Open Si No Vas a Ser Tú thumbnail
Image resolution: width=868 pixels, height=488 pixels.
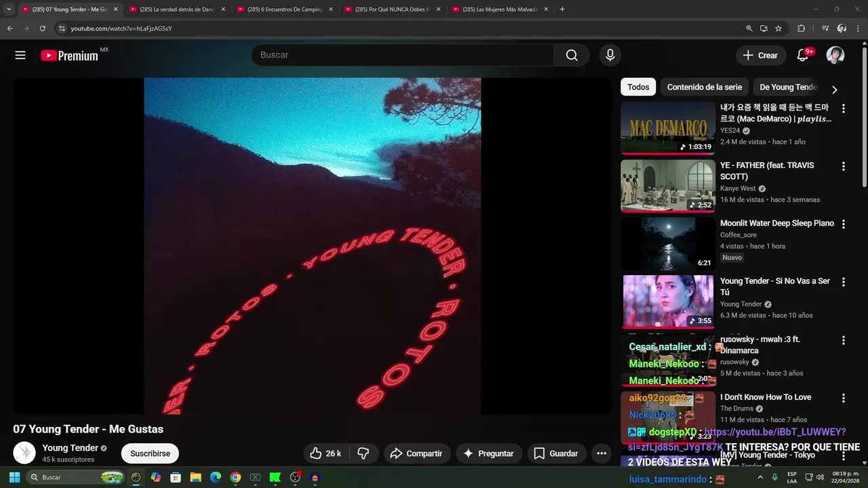(668, 302)
